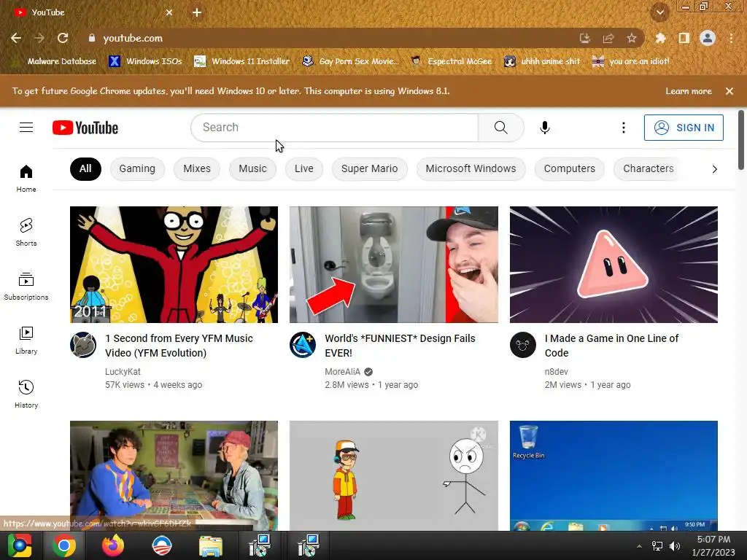The height and width of the screenshot is (560, 747).
Task: Open Shorts in sidebar
Action: [26, 233]
